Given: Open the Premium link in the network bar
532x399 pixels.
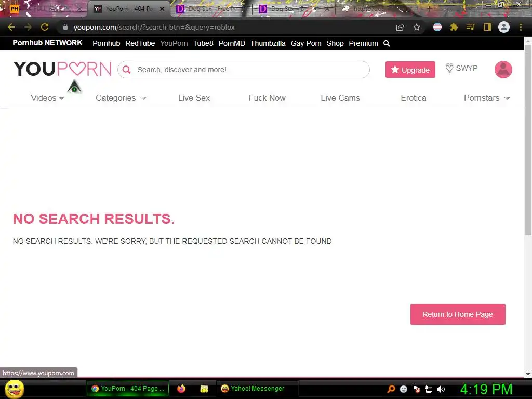Looking at the screenshot, I should [x=363, y=43].
